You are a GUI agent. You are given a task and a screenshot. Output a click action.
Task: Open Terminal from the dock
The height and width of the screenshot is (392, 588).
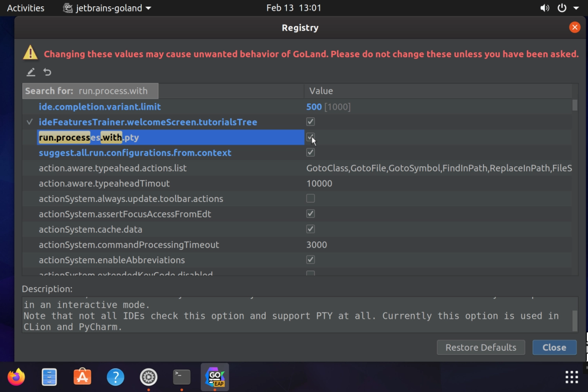(x=182, y=377)
